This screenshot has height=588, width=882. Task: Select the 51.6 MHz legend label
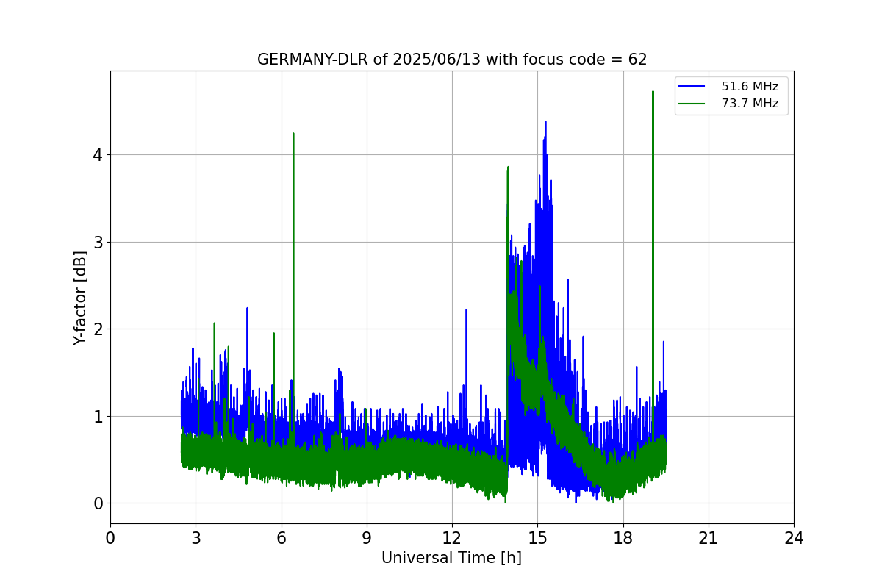[750, 87]
